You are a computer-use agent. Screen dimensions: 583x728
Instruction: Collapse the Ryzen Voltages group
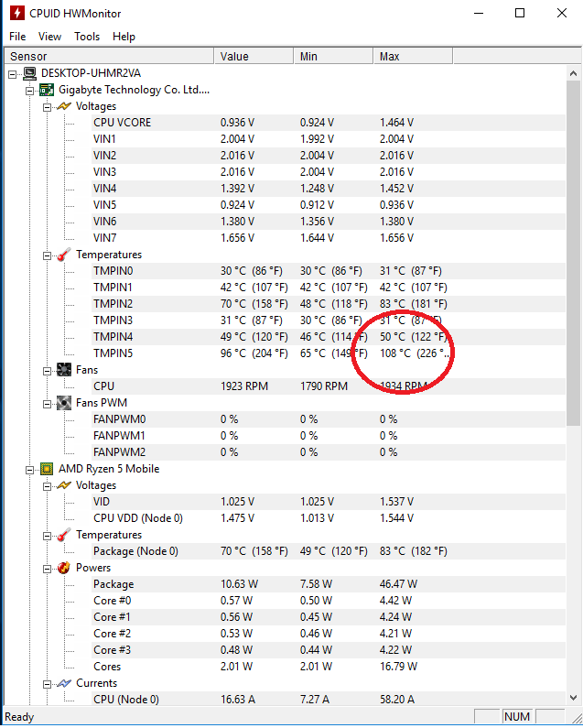pos(47,486)
